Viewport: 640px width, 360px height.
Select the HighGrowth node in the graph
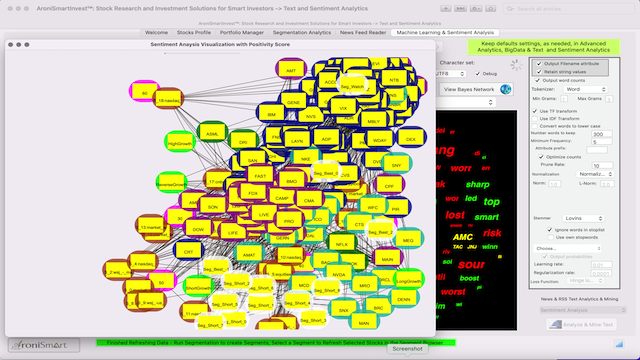pyautogui.click(x=180, y=143)
